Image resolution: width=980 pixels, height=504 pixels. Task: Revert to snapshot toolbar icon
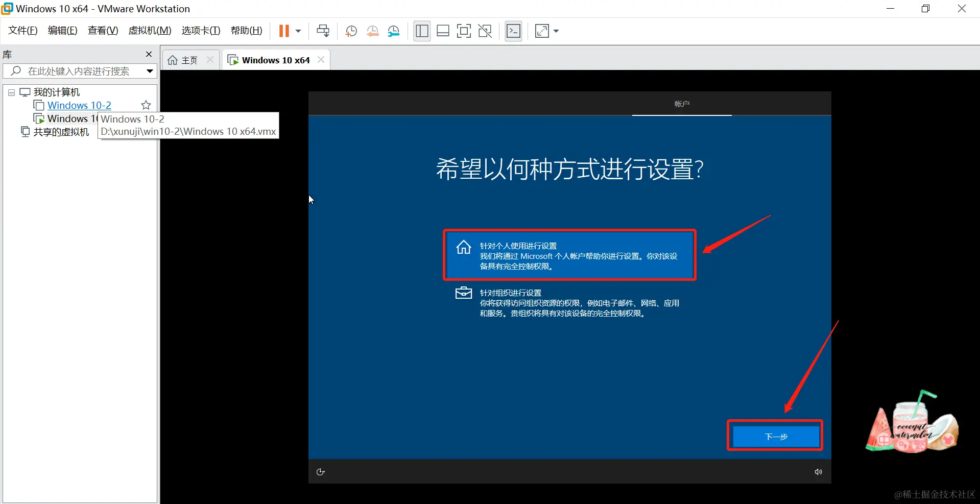click(x=372, y=31)
